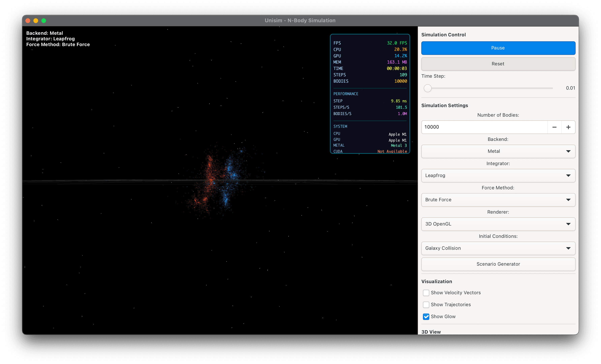Adjust the Time Step slider
This screenshot has width=601, height=364.
point(428,88)
